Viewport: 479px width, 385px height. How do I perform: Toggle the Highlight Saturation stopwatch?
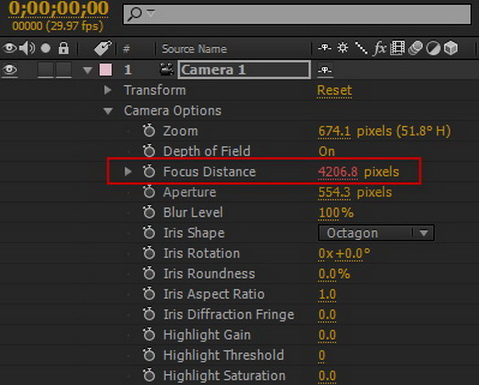(x=149, y=375)
